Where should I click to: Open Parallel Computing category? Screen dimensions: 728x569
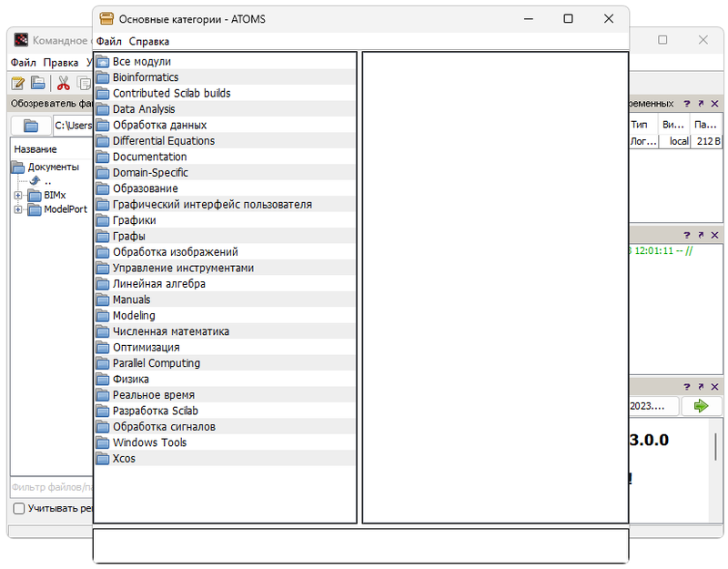click(225, 362)
